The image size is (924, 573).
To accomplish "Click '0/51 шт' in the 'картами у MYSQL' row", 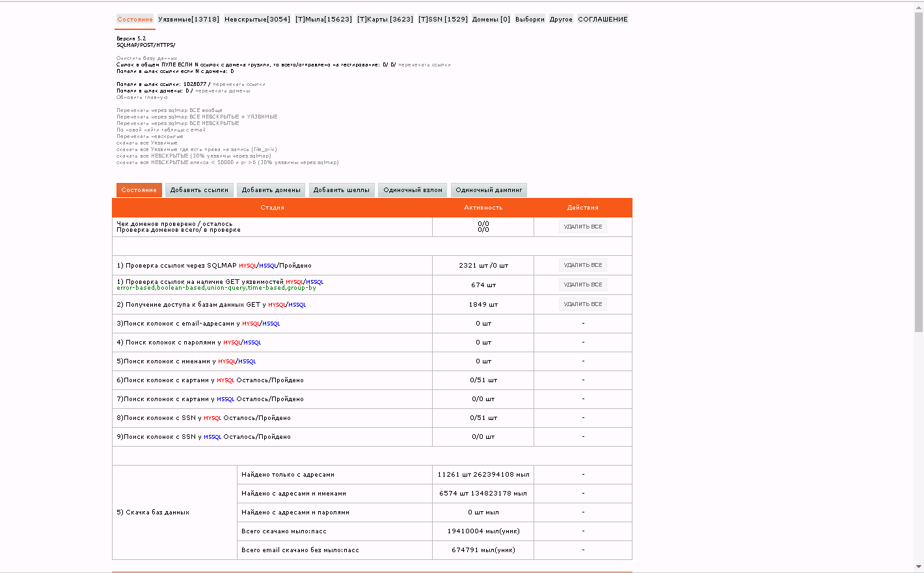I will point(483,380).
